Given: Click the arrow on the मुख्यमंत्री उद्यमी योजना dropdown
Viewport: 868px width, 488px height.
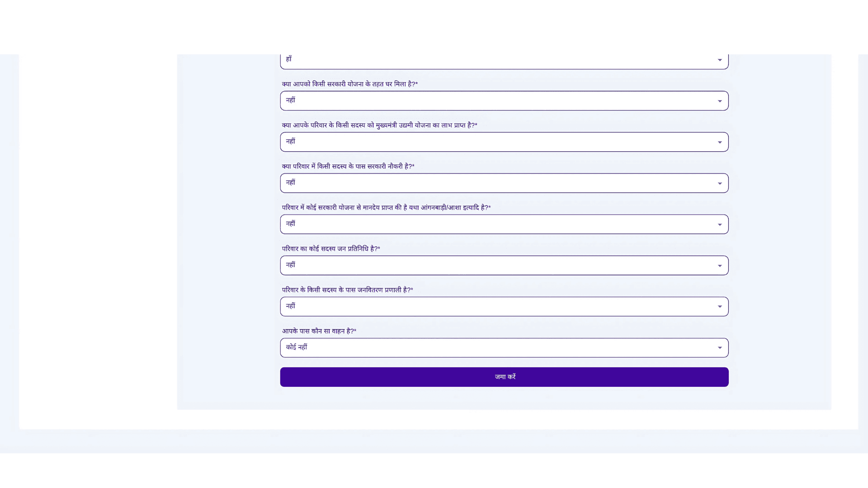Looking at the screenshot, I should coord(720,142).
